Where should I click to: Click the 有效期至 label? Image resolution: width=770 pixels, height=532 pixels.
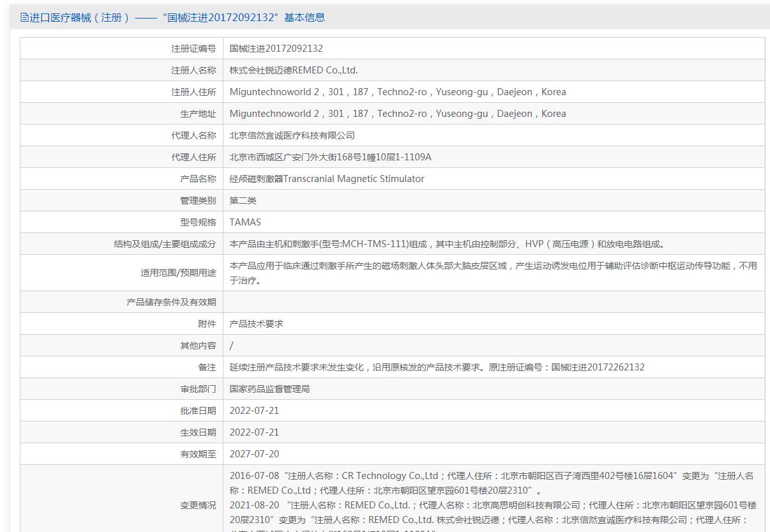pyautogui.click(x=198, y=454)
